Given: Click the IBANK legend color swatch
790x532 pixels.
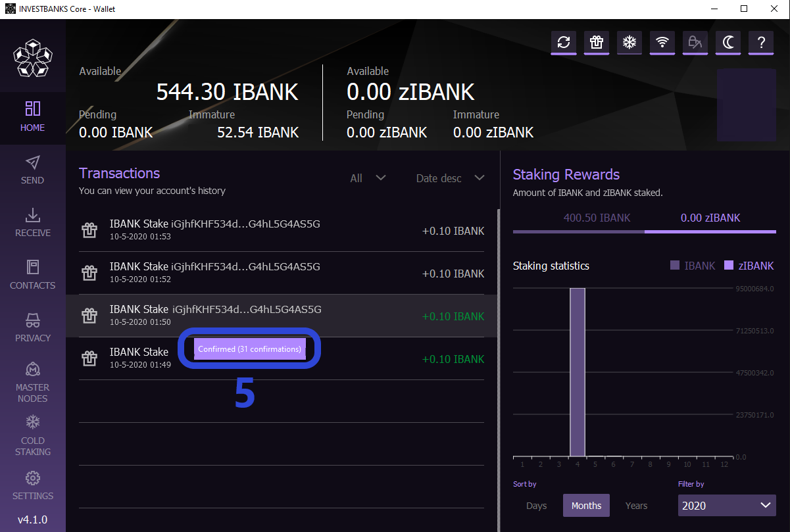Looking at the screenshot, I should click(675, 266).
